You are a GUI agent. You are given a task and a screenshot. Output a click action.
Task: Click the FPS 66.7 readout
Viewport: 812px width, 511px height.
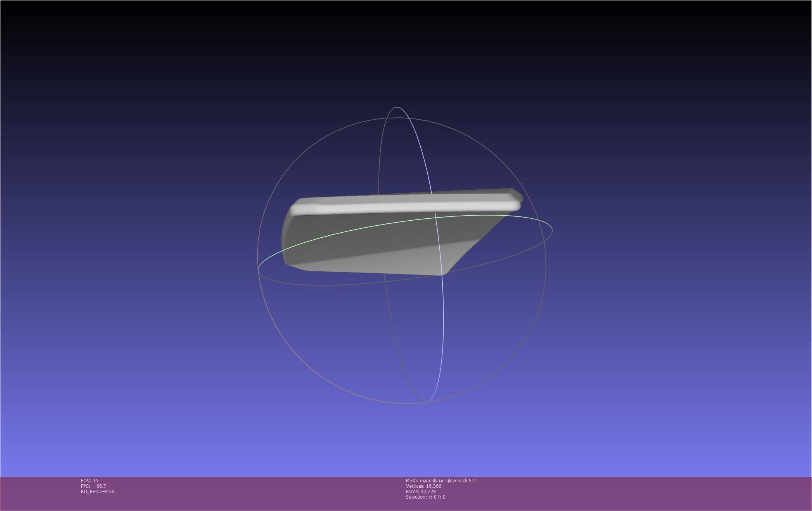tap(93, 486)
